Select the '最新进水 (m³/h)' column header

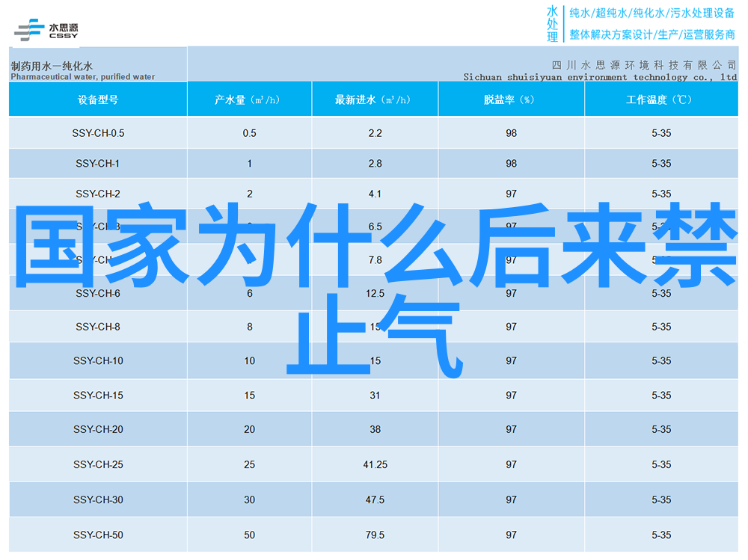pyautogui.click(x=375, y=99)
